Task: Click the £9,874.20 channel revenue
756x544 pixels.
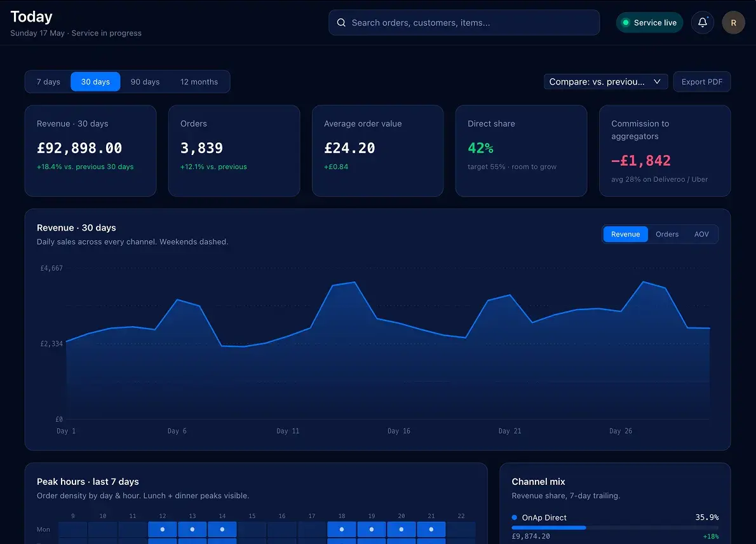Action: pos(531,536)
